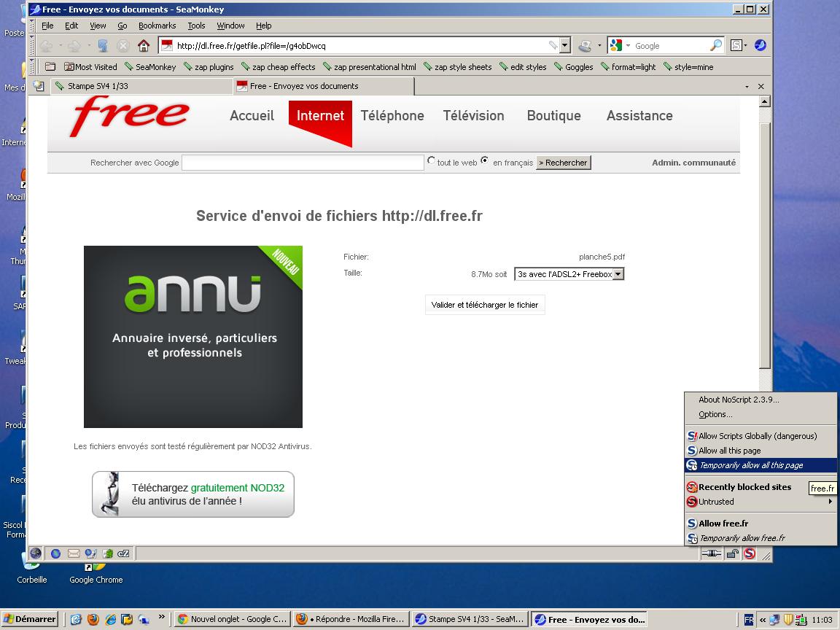Open the connection speed dropdown
The image size is (840, 630).
pyautogui.click(x=618, y=274)
